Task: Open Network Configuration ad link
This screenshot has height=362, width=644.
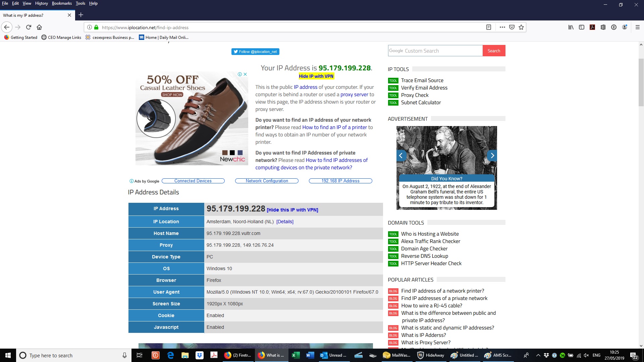Action: click(x=267, y=181)
